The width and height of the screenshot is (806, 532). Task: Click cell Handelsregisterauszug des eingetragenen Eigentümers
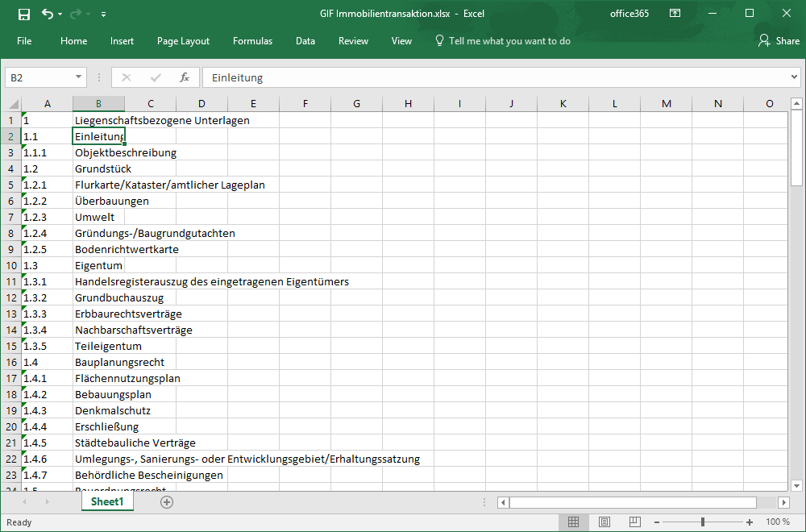click(212, 281)
